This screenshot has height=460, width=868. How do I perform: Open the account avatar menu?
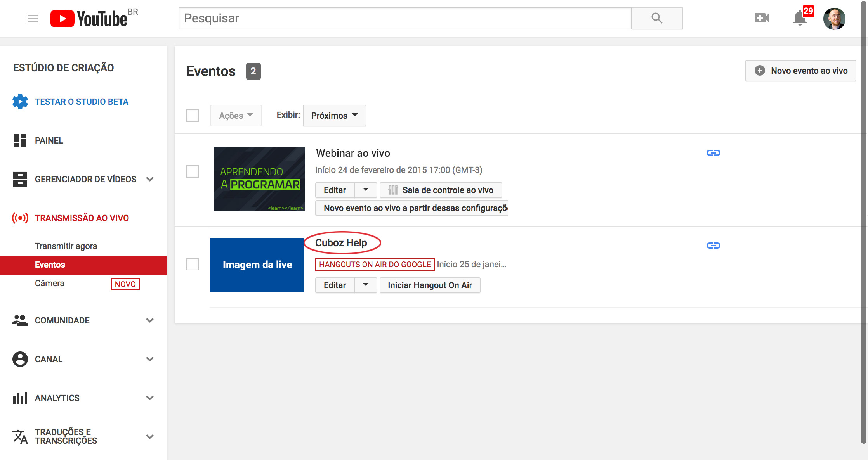point(834,18)
